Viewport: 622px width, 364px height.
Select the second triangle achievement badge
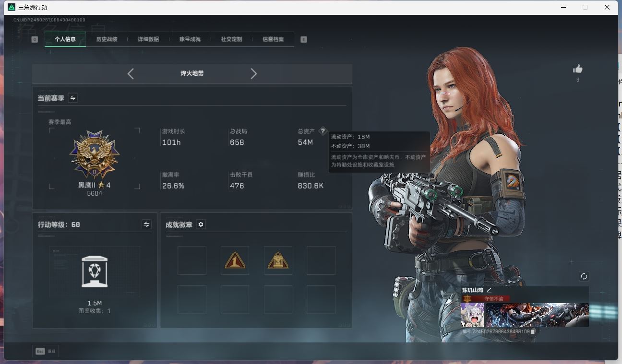click(278, 260)
